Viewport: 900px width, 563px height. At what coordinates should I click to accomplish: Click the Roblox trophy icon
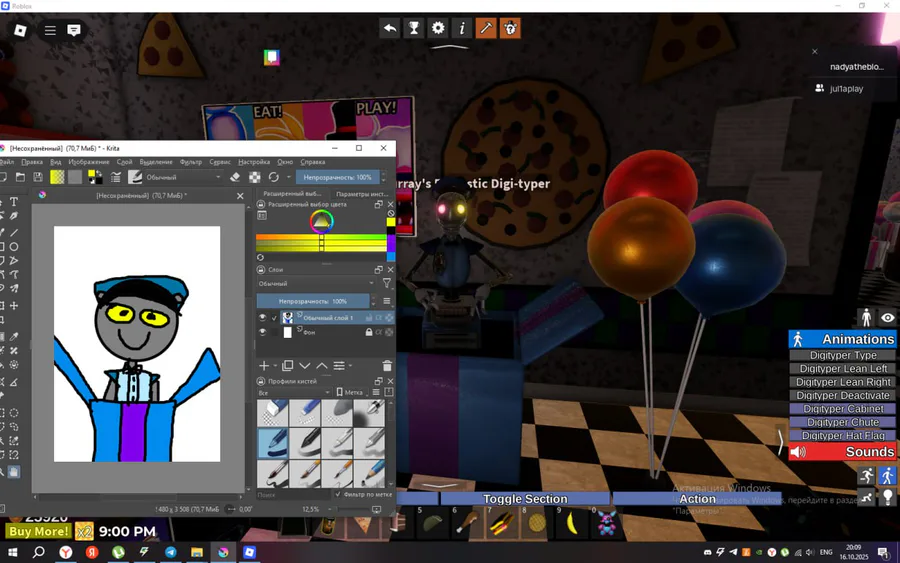pyautogui.click(x=414, y=28)
